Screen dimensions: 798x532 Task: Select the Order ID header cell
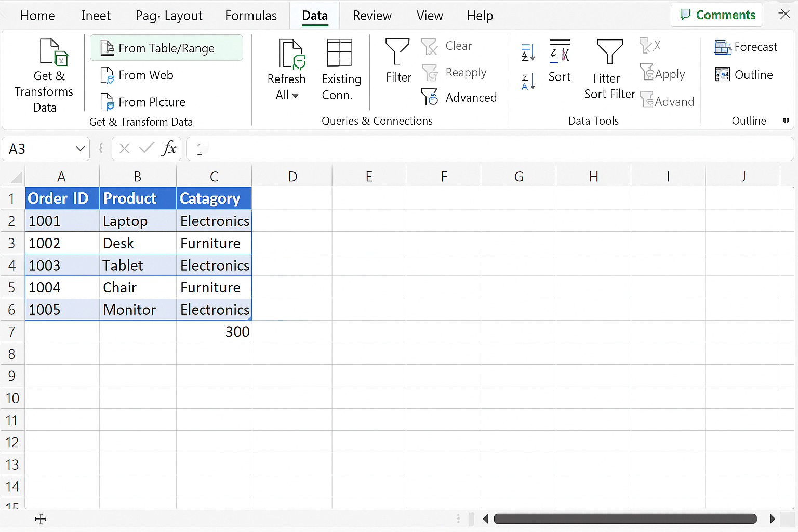click(x=62, y=198)
